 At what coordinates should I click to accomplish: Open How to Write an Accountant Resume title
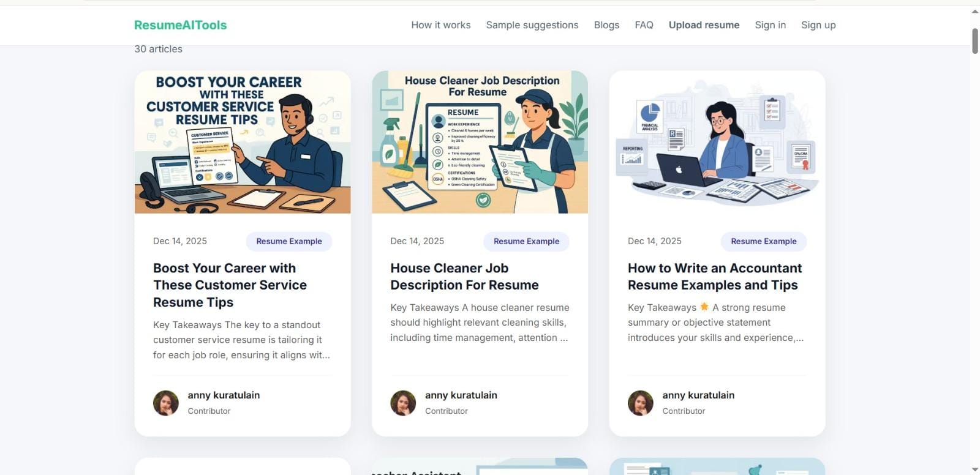click(x=715, y=277)
